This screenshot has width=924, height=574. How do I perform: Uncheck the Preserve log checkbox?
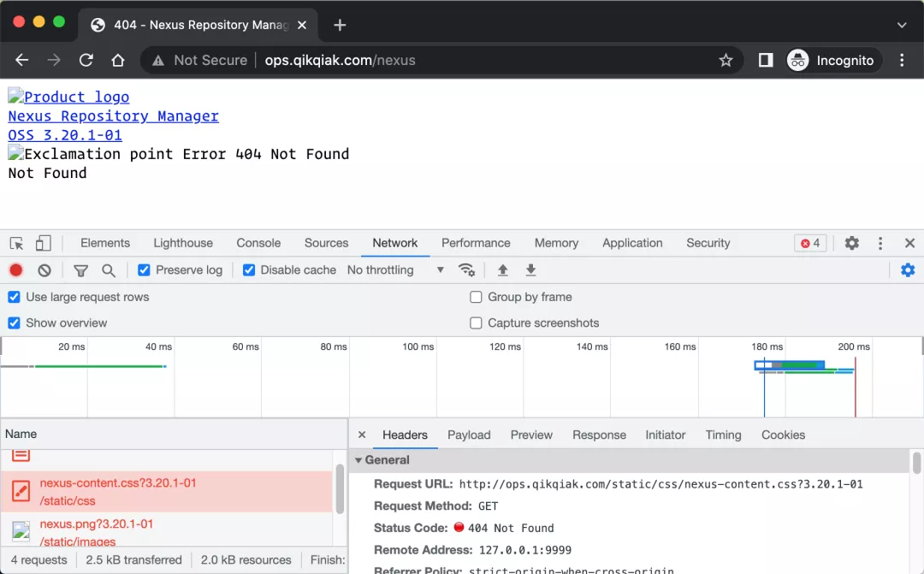point(144,270)
